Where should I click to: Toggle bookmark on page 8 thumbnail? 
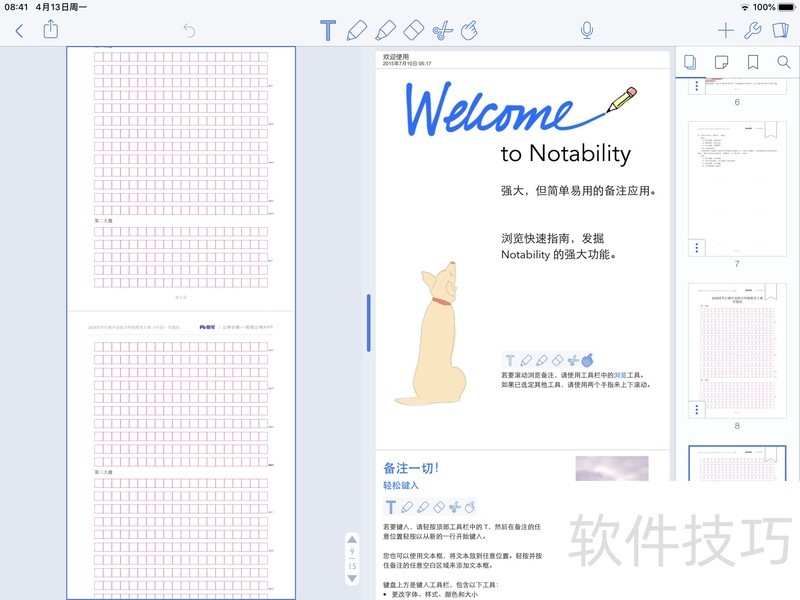tap(770, 291)
